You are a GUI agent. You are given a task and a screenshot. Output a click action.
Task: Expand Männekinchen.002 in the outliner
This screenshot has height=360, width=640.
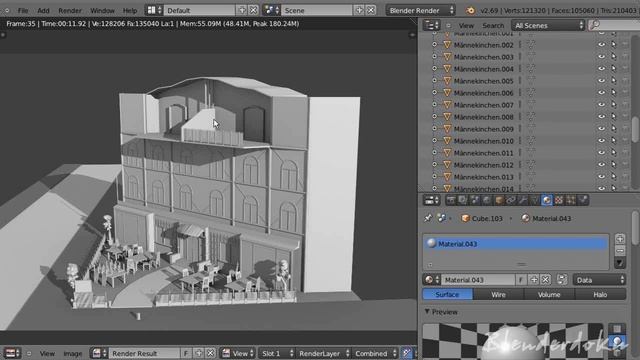pyautogui.click(x=434, y=45)
